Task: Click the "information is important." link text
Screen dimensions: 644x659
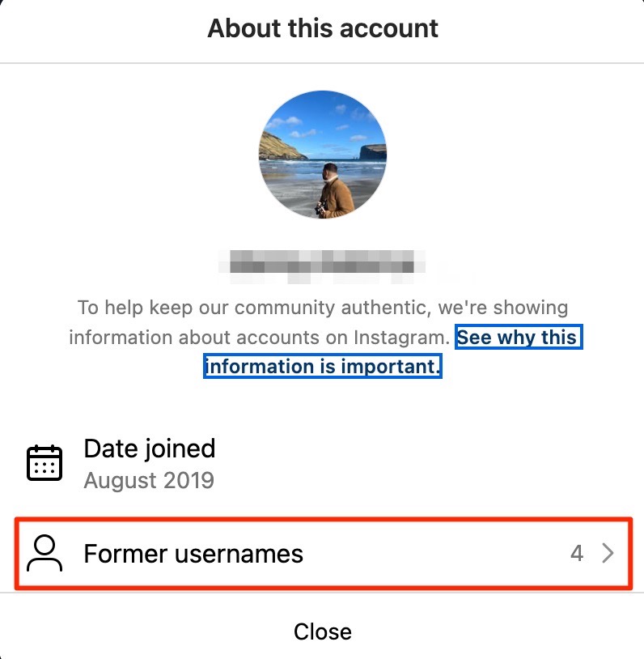Action: point(323,366)
